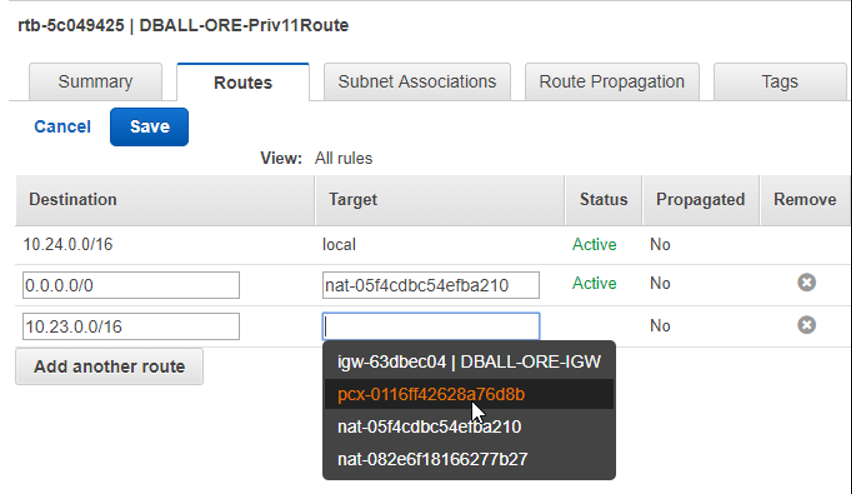The height and width of the screenshot is (494, 852).
Task: Open the Route Propagation tab
Action: (611, 82)
